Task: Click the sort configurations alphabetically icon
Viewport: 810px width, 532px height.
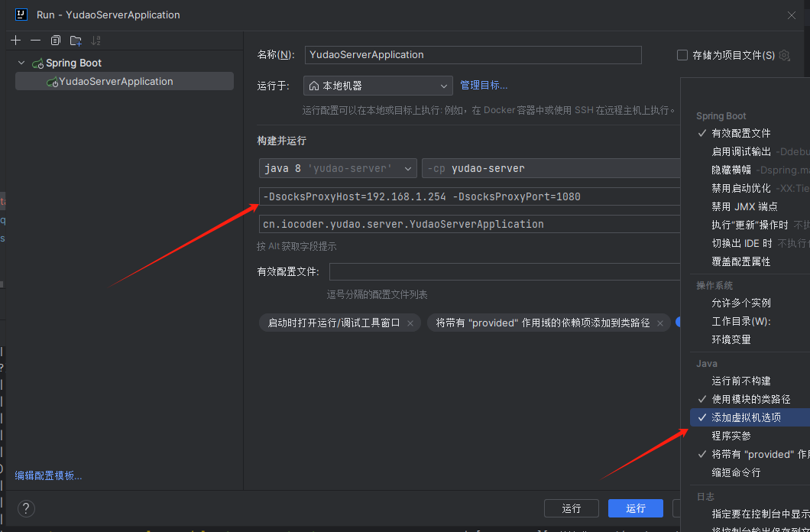Action: (96, 41)
